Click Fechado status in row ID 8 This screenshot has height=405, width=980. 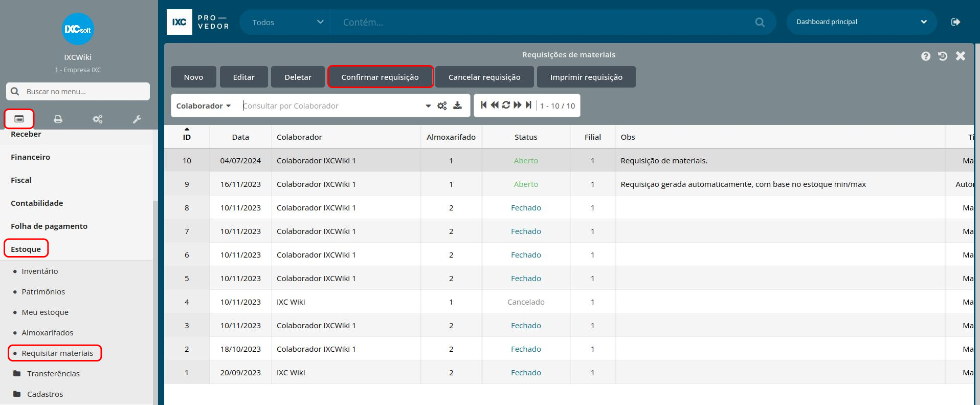[x=526, y=208]
